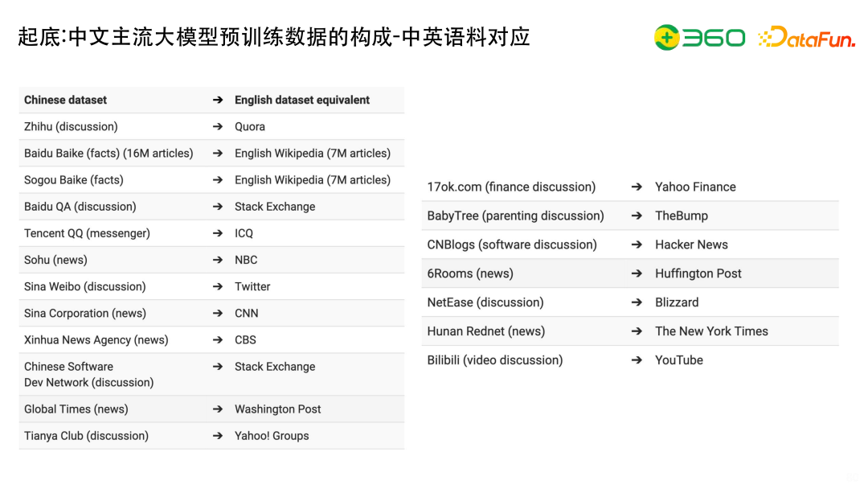
Task: Click the arrow in the Tencent QQ row
Action: click(x=218, y=233)
